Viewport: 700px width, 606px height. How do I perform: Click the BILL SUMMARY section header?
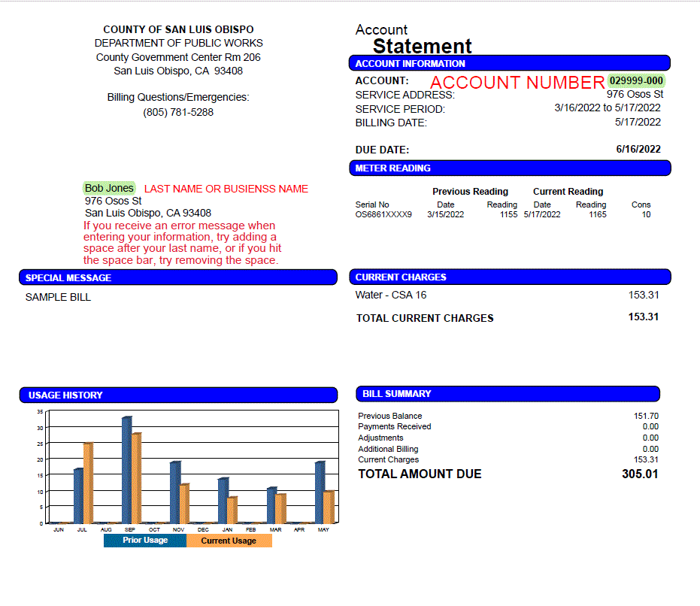point(508,394)
